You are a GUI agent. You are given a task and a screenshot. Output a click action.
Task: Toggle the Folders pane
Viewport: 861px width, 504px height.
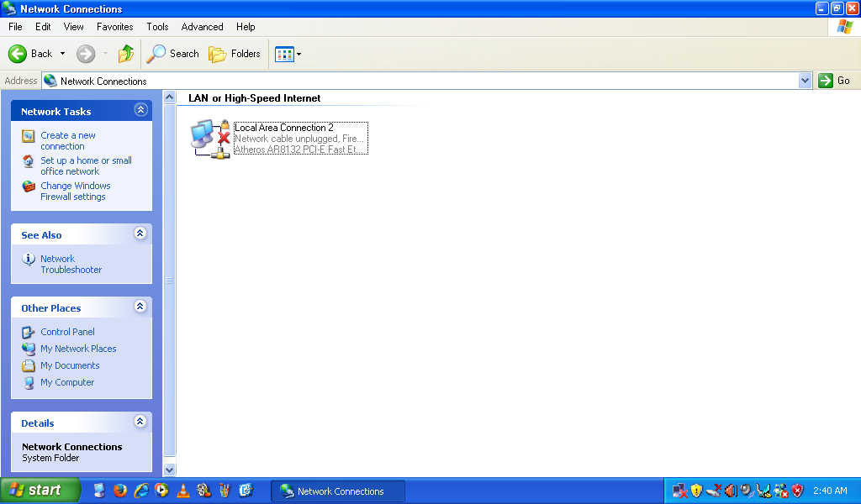235,54
